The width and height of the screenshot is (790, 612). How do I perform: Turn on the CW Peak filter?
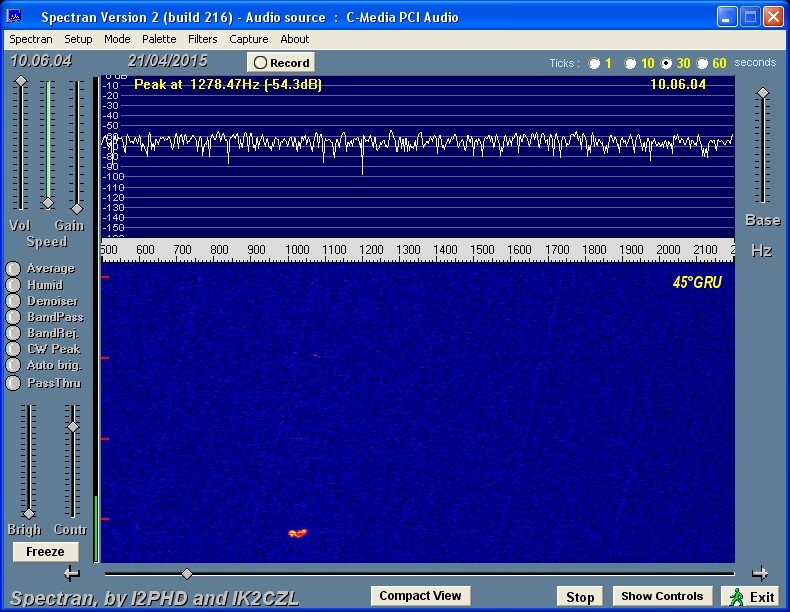point(13,349)
